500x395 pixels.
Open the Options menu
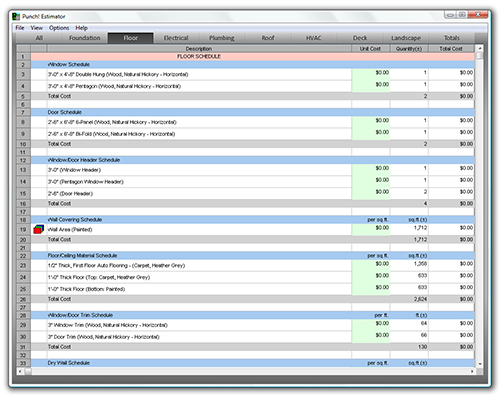[x=59, y=28]
